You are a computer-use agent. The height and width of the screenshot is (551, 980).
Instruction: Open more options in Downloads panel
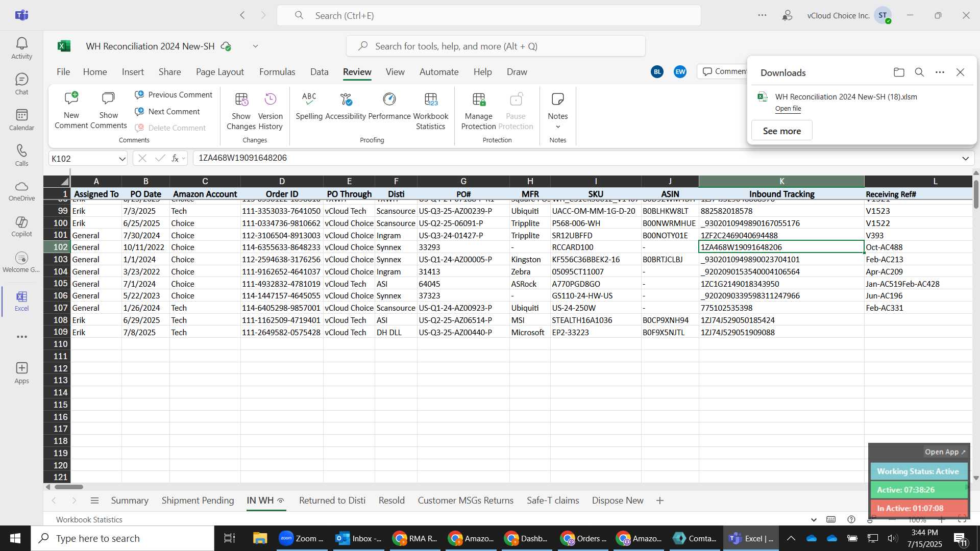tap(940, 72)
